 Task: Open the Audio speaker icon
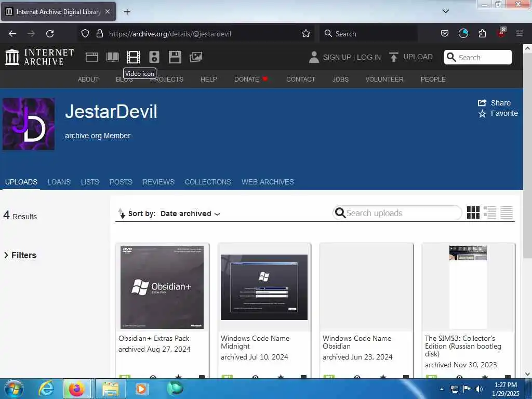coord(154,57)
